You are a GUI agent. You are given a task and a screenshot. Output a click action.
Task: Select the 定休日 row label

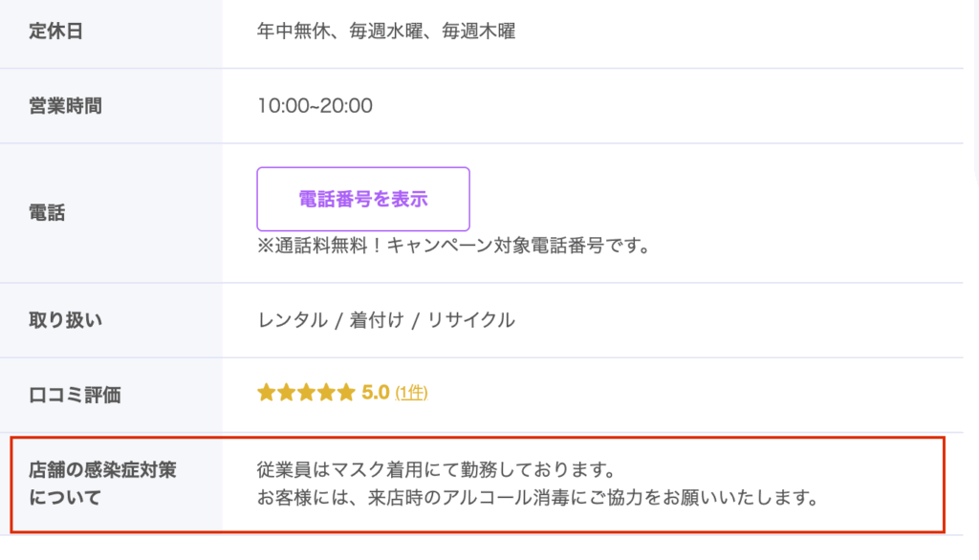[x=56, y=32]
